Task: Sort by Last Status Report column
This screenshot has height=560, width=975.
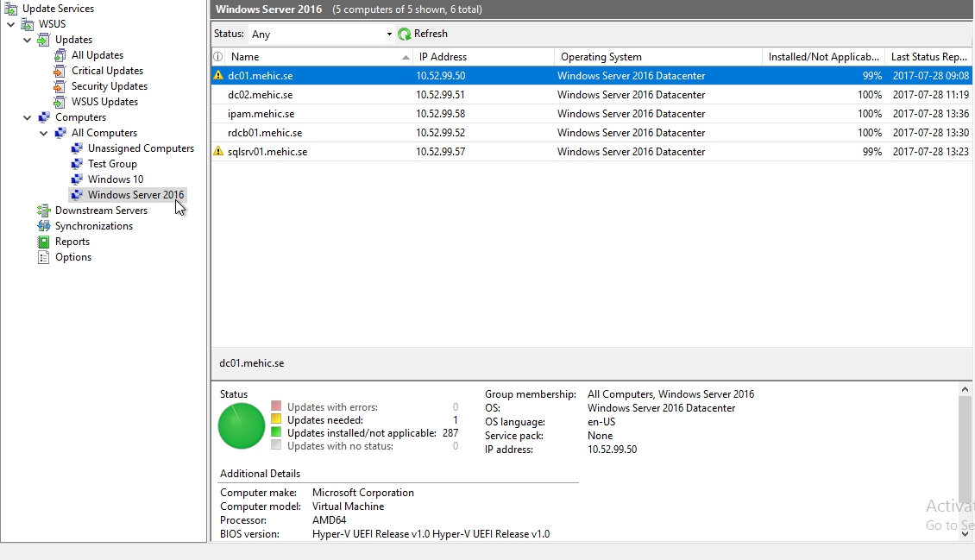Action: click(928, 57)
